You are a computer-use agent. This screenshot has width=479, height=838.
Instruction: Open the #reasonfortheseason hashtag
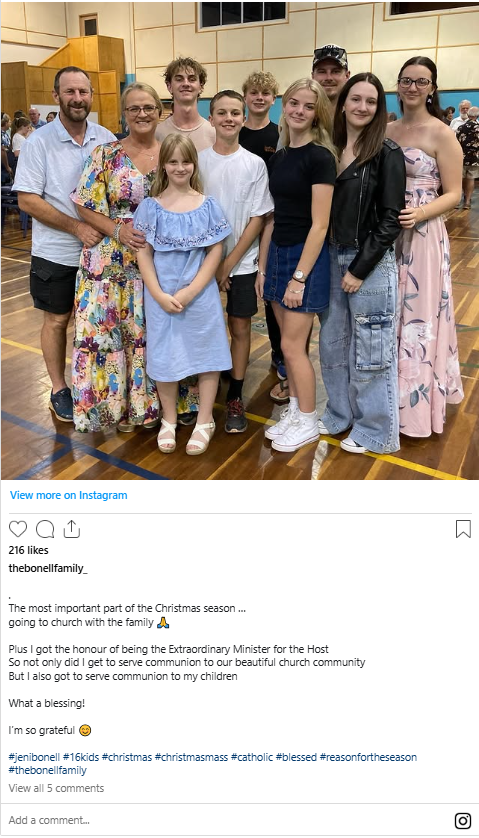point(368,757)
